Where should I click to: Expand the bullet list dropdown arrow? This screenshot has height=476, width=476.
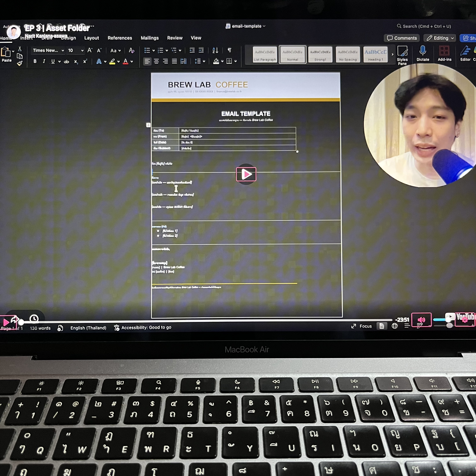[x=153, y=51]
